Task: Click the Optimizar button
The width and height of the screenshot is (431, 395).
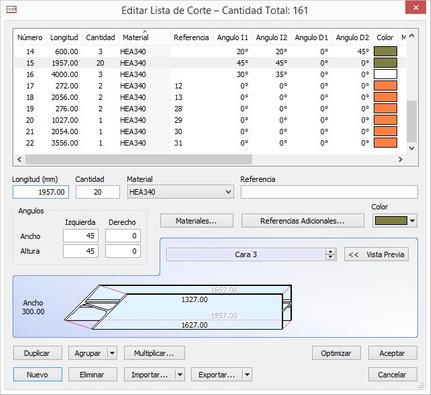Action: point(336,353)
